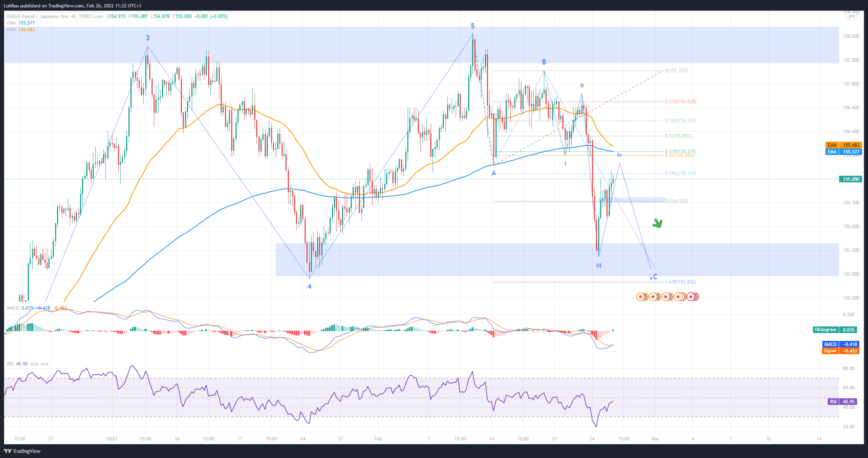The width and height of the screenshot is (868, 458).
Task: Click the 1.618(152.832) Fibonacci level label
Action: click(680, 282)
